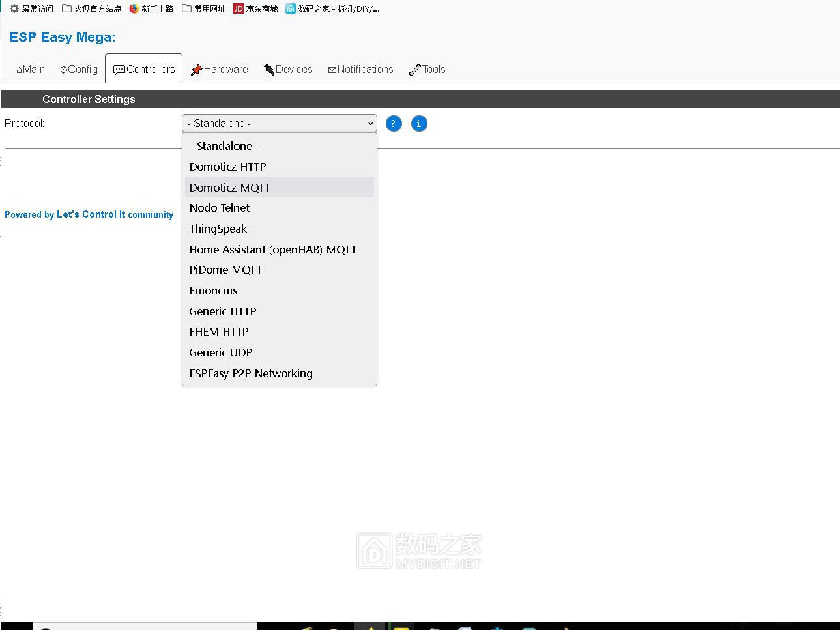Viewport: 840px width, 630px height.
Task: Open the 数码之家 bookmark
Action: [332, 8]
